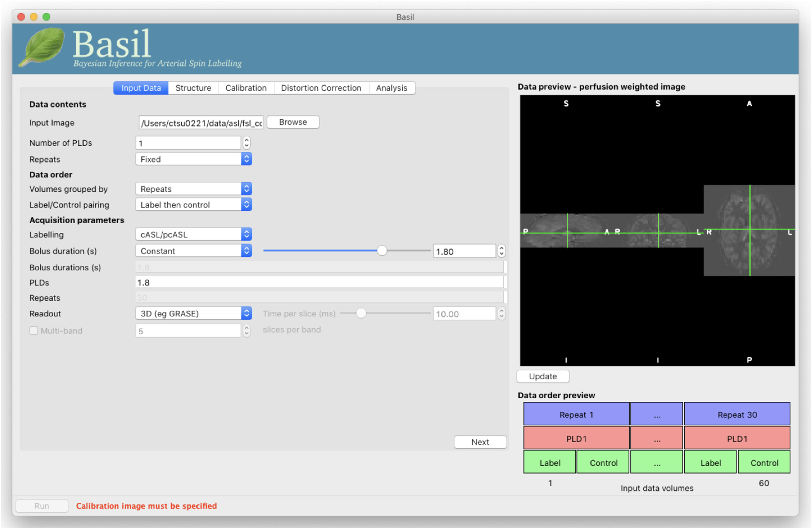
Task: Click the green zoom window button
Action: [x=46, y=17]
